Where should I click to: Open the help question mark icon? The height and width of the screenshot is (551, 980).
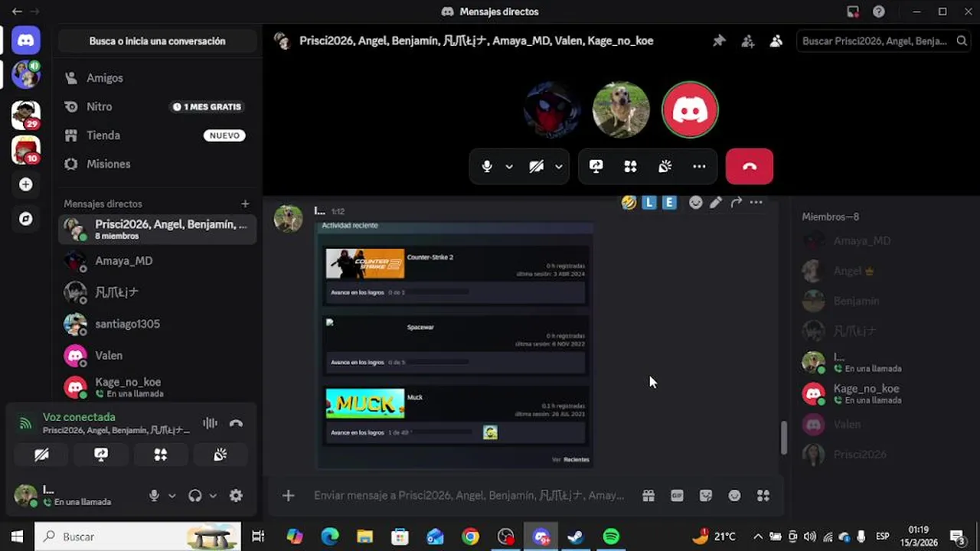pos(879,11)
